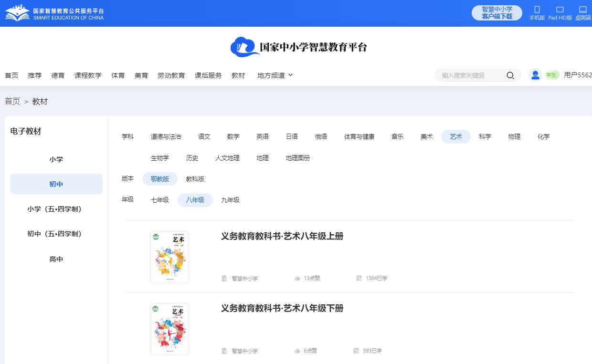The width and height of the screenshot is (592, 364).
Task: Open the 桌面端 desktop icon
Action: pos(582,10)
